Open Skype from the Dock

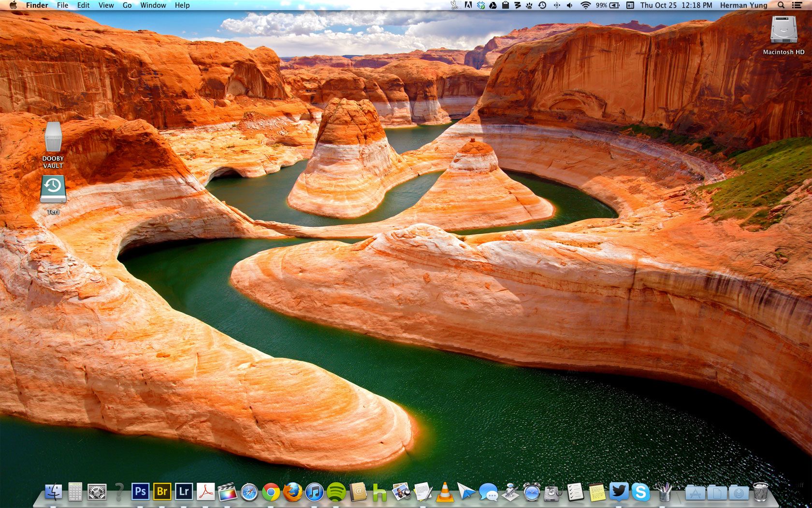point(641,492)
